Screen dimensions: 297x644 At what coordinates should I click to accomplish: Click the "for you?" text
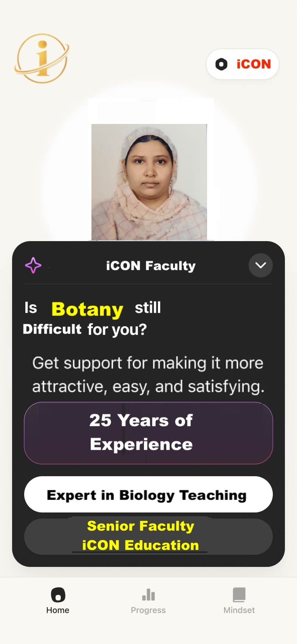coord(117,330)
